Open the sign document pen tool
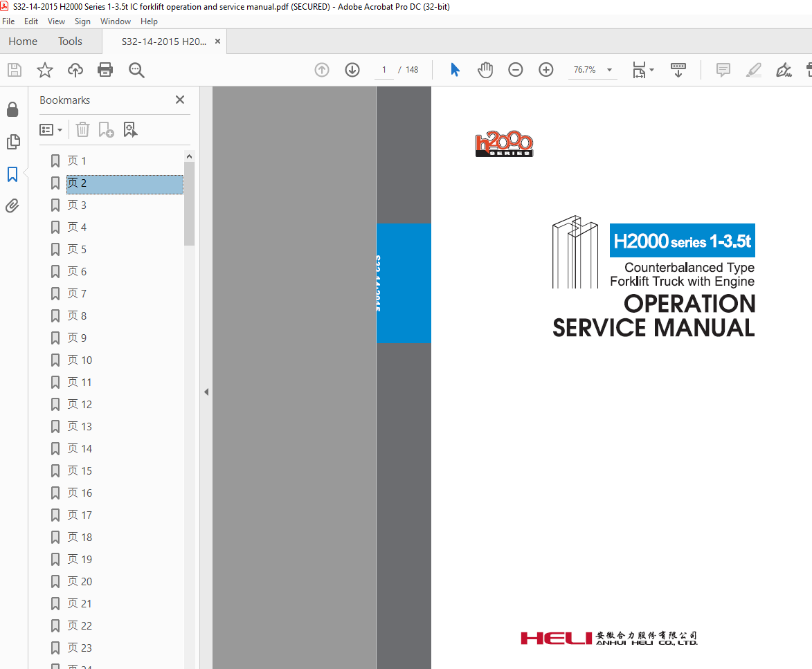The height and width of the screenshot is (669, 812). (x=784, y=70)
